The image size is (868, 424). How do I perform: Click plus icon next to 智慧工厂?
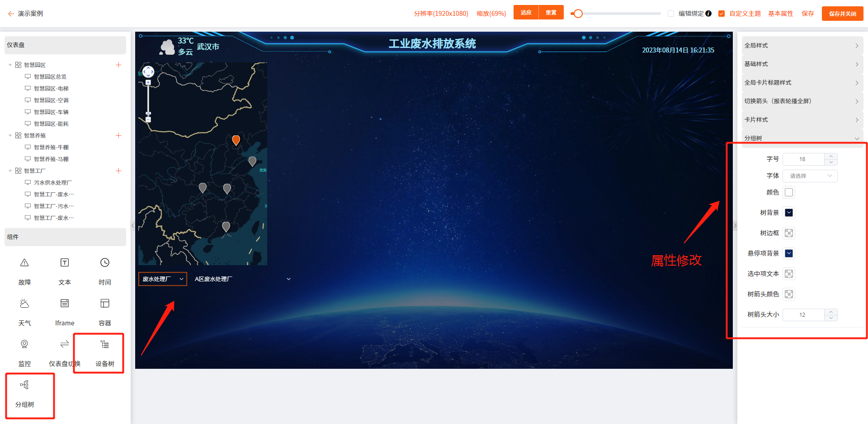click(x=118, y=171)
